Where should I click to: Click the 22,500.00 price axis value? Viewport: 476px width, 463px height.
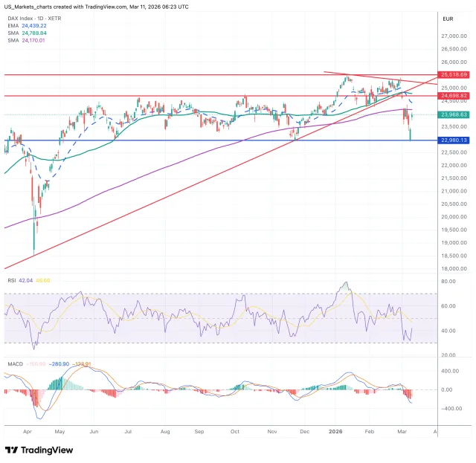tap(454, 152)
